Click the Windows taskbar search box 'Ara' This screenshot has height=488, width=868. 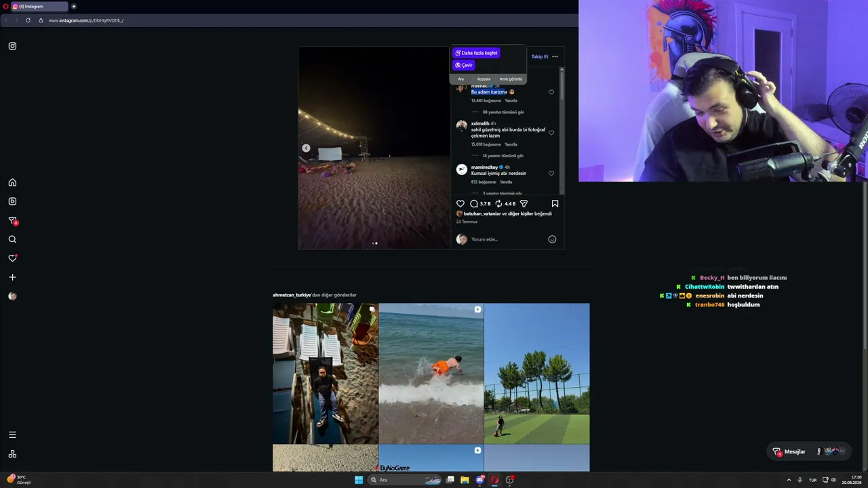406,480
